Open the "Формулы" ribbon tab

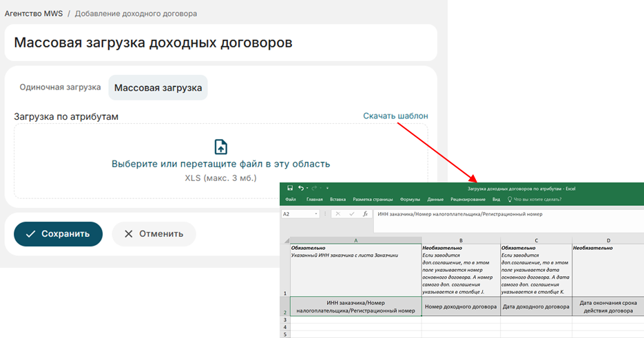pyautogui.click(x=410, y=200)
